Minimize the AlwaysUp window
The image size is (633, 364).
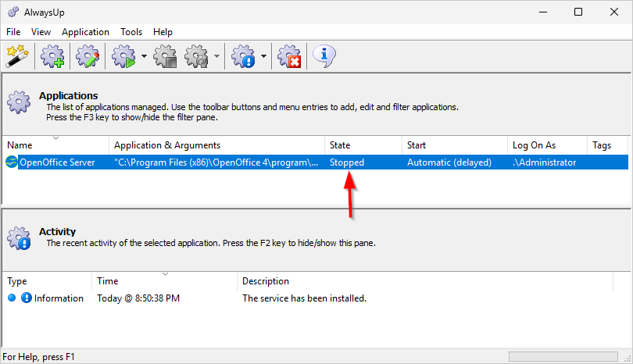click(x=543, y=12)
